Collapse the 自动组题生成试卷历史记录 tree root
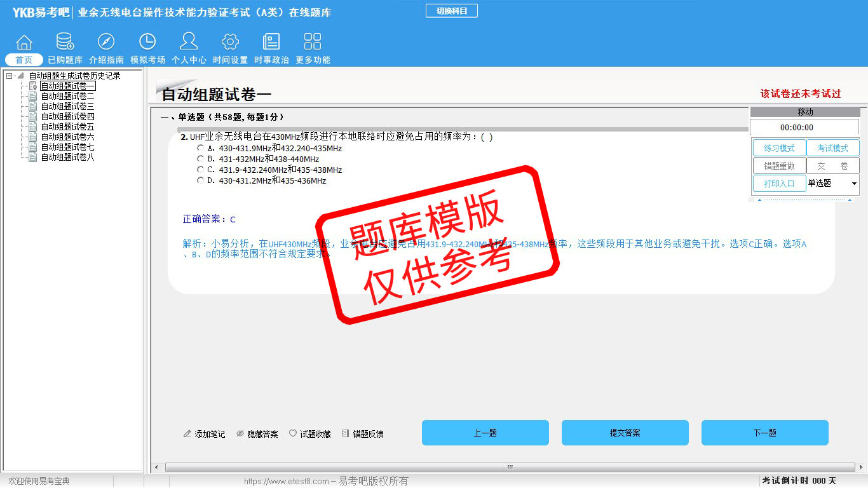The width and height of the screenshot is (868, 488). (x=10, y=76)
